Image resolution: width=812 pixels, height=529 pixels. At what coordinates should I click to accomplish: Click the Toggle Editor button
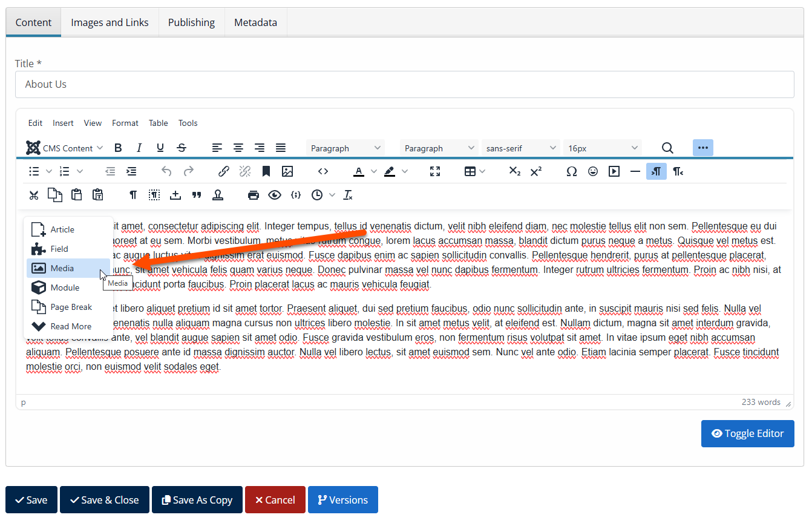click(x=747, y=433)
